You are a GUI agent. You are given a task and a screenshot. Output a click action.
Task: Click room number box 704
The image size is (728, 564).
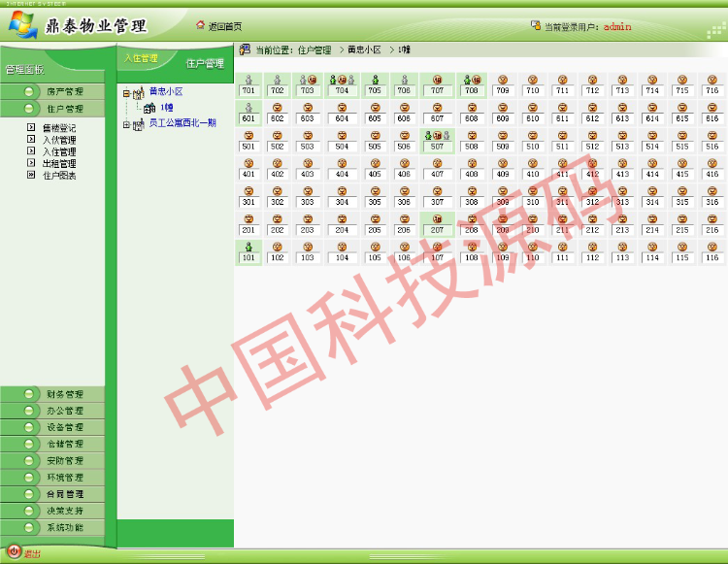[x=343, y=90]
